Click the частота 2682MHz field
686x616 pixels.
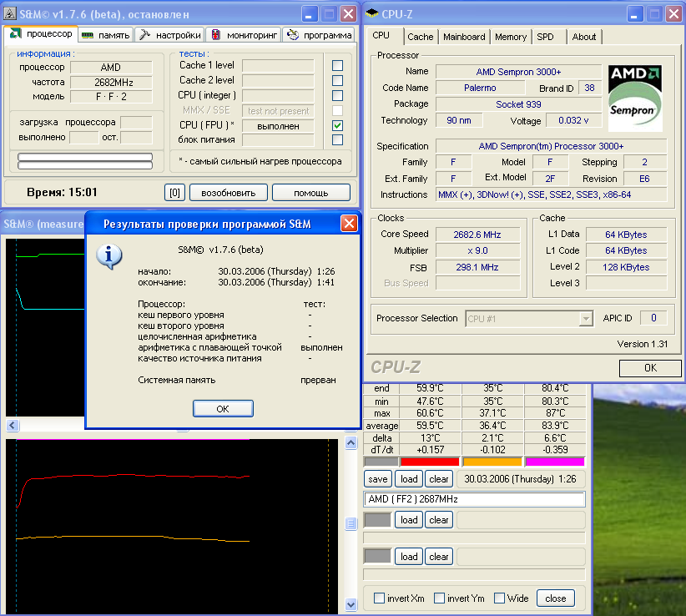coord(111,83)
